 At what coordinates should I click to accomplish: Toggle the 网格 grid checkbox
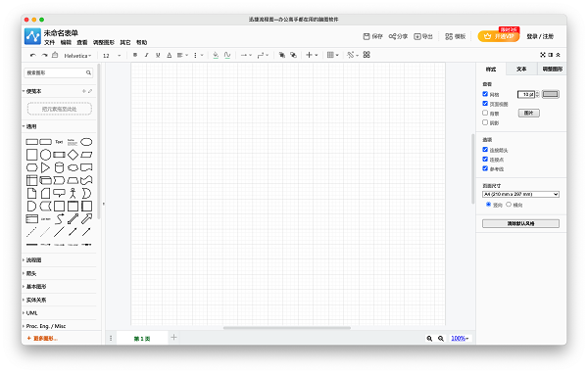485,94
